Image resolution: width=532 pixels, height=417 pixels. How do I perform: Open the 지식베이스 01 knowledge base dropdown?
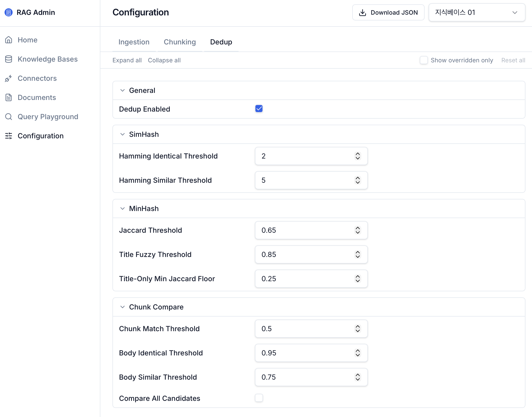tap(477, 12)
